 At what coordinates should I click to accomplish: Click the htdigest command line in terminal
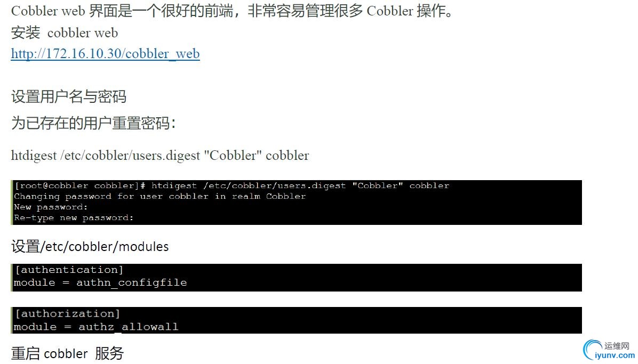232,186
